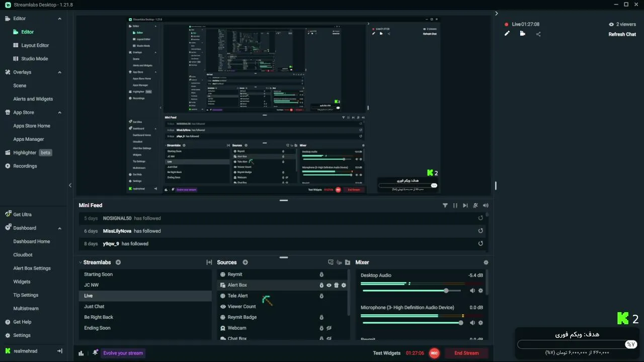The width and height of the screenshot is (644, 362).
Task: Delete the Alert Box source via trash icon
Action: tap(337, 285)
